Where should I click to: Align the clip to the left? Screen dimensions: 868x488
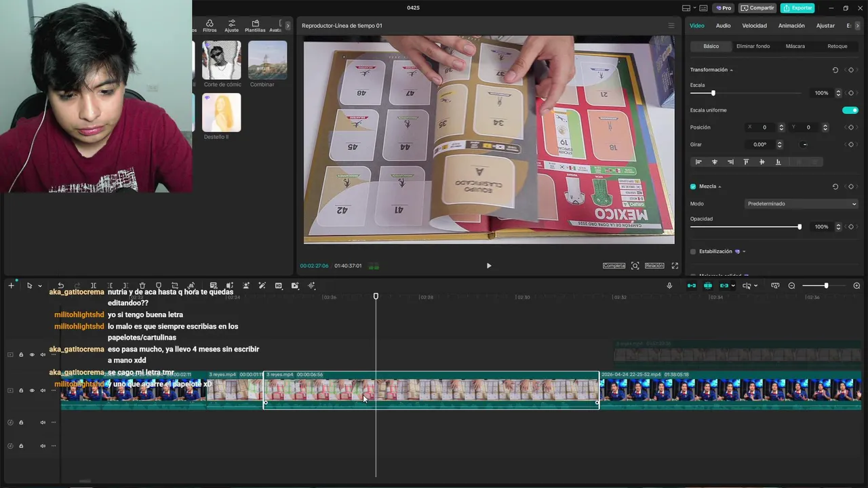coord(698,162)
